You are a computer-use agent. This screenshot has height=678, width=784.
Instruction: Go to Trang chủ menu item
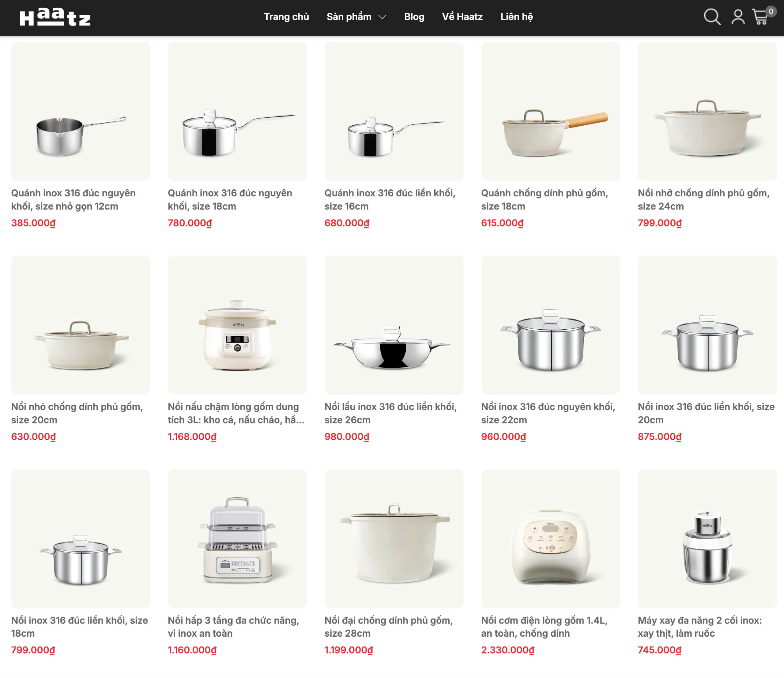click(286, 17)
